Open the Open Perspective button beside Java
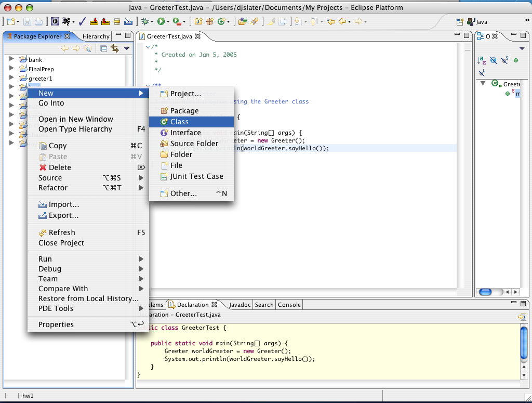 (460, 22)
